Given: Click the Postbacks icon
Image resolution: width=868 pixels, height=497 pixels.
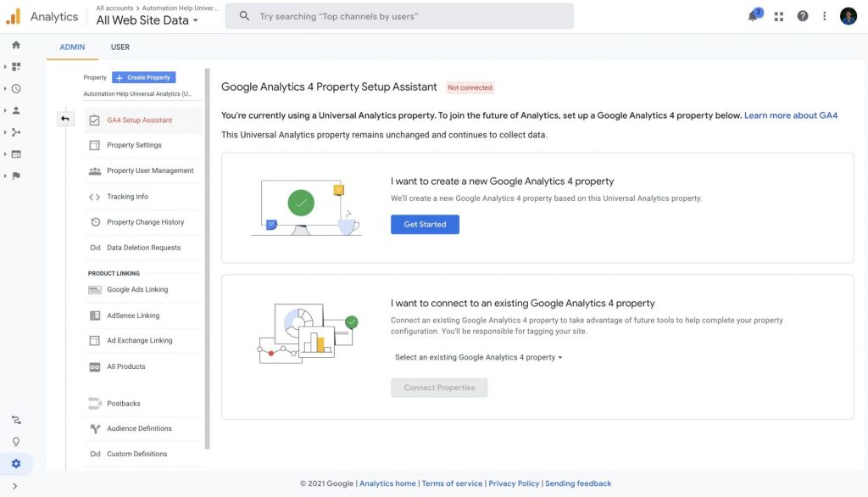Looking at the screenshot, I should pyautogui.click(x=95, y=404).
